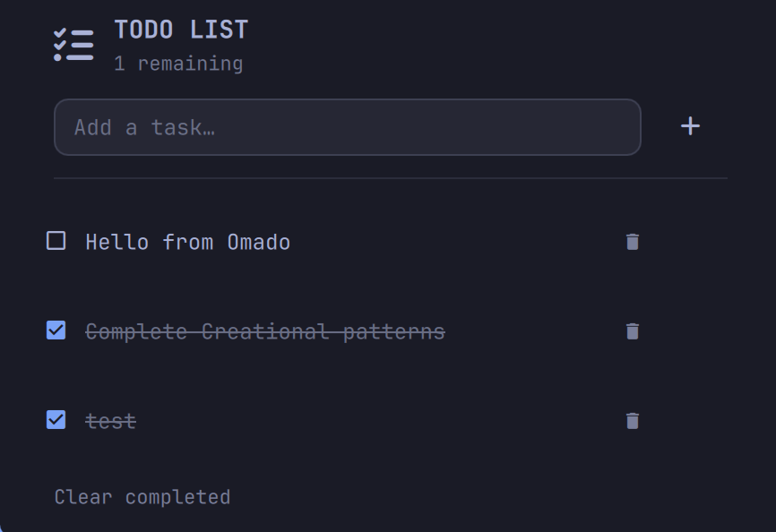The height and width of the screenshot is (532, 776).
Task: Trash the 'Complete Creational patterns' task
Action: [x=633, y=331]
